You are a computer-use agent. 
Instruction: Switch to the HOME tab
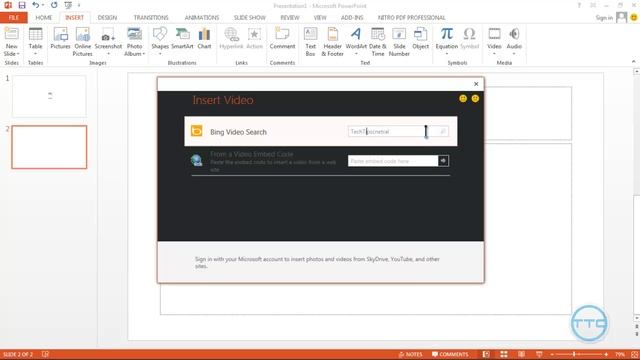(x=43, y=18)
